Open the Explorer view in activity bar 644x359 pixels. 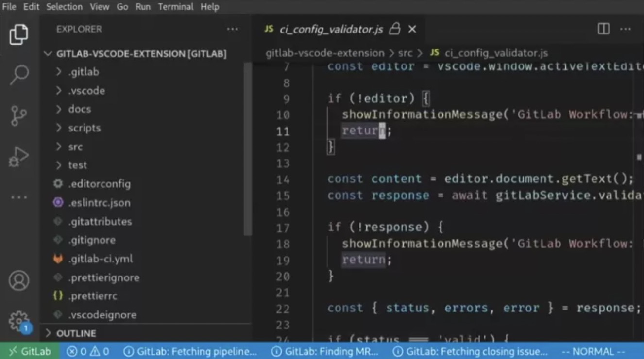tap(18, 34)
